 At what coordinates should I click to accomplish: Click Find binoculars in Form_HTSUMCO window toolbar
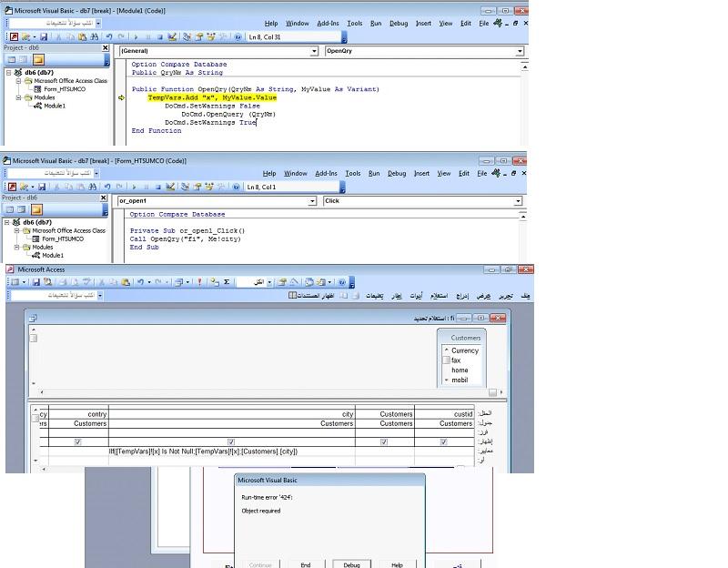pyautogui.click(x=93, y=187)
